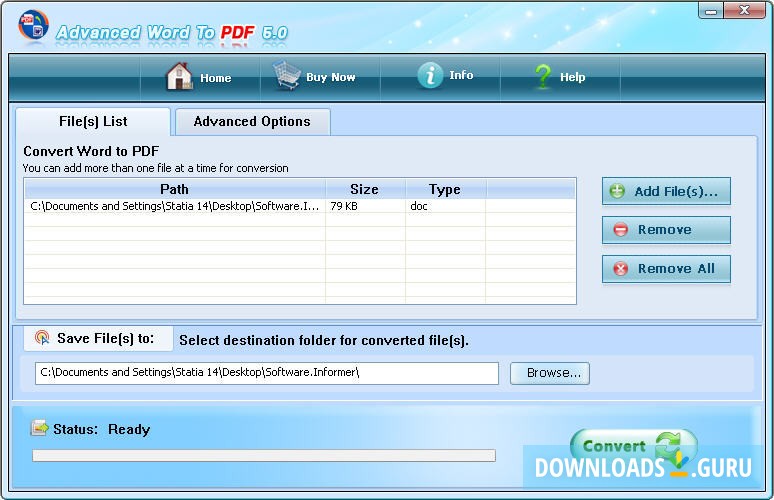This screenshot has width=774, height=500.
Task: Click the Ready status text
Action: [x=129, y=429]
